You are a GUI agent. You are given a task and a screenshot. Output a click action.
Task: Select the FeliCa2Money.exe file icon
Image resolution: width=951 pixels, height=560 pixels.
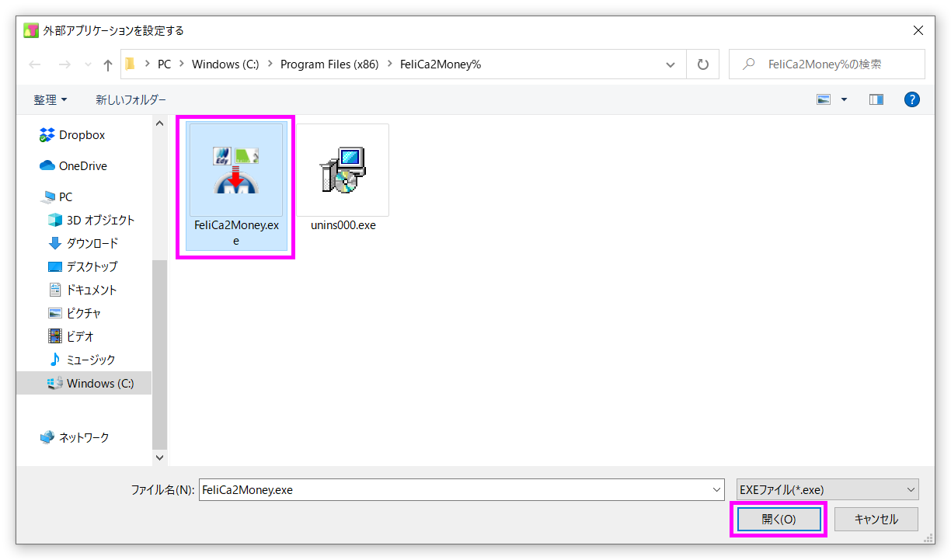pyautogui.click(x=235, y=170)
